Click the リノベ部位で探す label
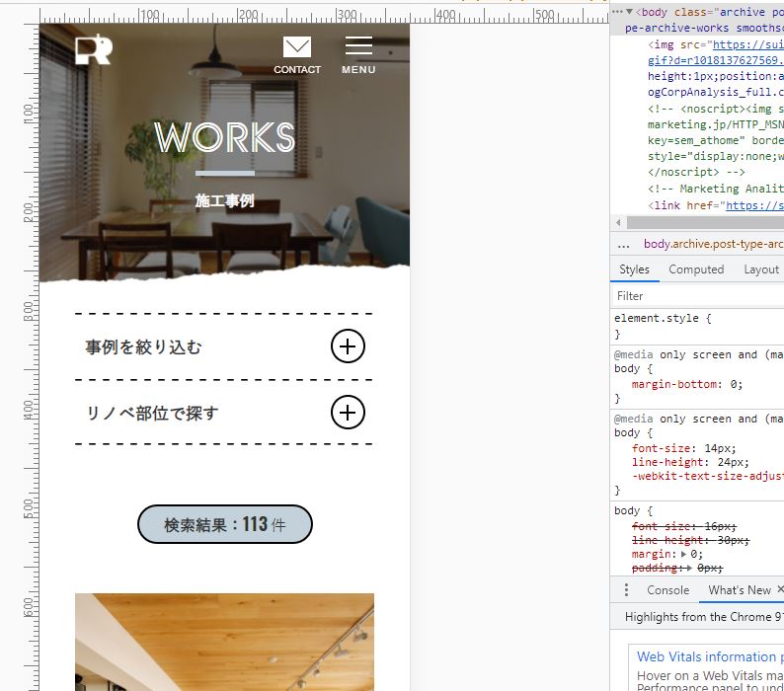The height and width of the screenshot is (691, 784). pos(152,414)
